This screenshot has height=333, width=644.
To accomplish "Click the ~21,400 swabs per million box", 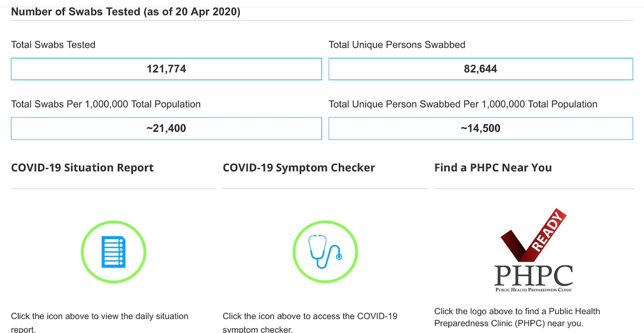I will pyautogui.click(x=166, y=128).
